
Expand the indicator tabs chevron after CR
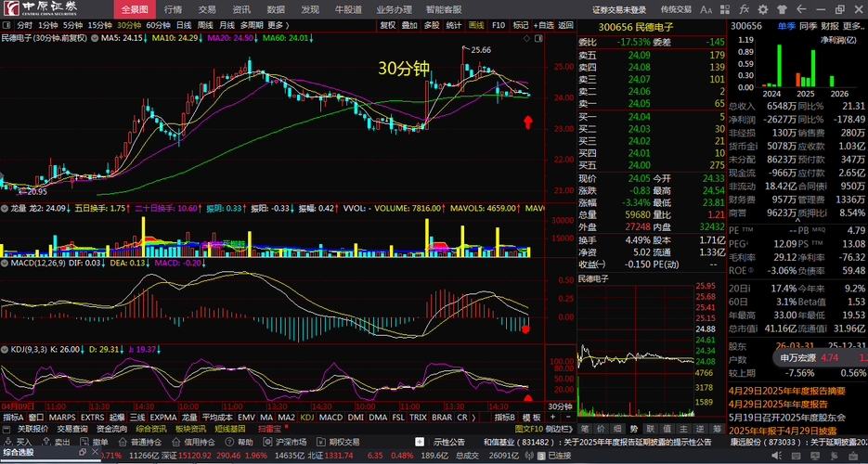click(x=473, y=417)
